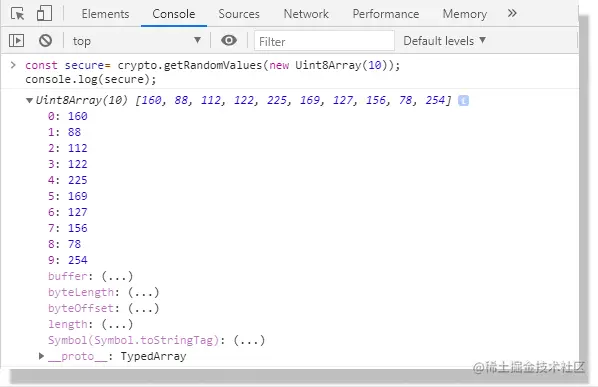
Task: Switch to the Elements tab
Action: 105,14
